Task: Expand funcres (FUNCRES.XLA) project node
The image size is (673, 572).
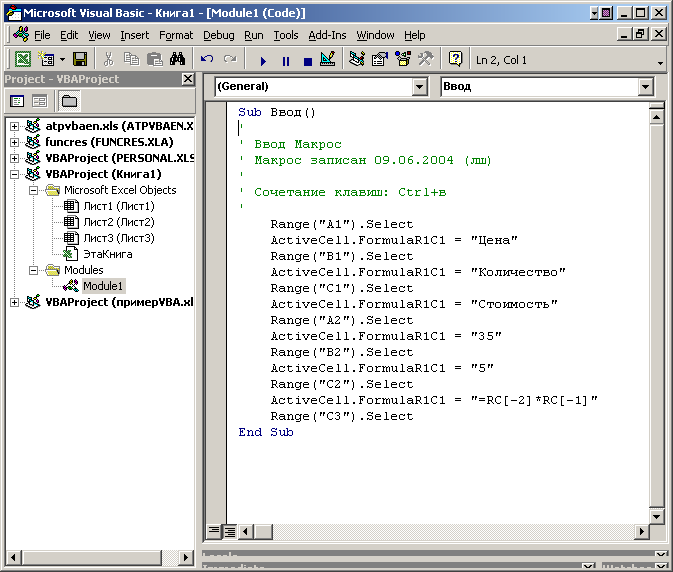Action: point(14,142)
